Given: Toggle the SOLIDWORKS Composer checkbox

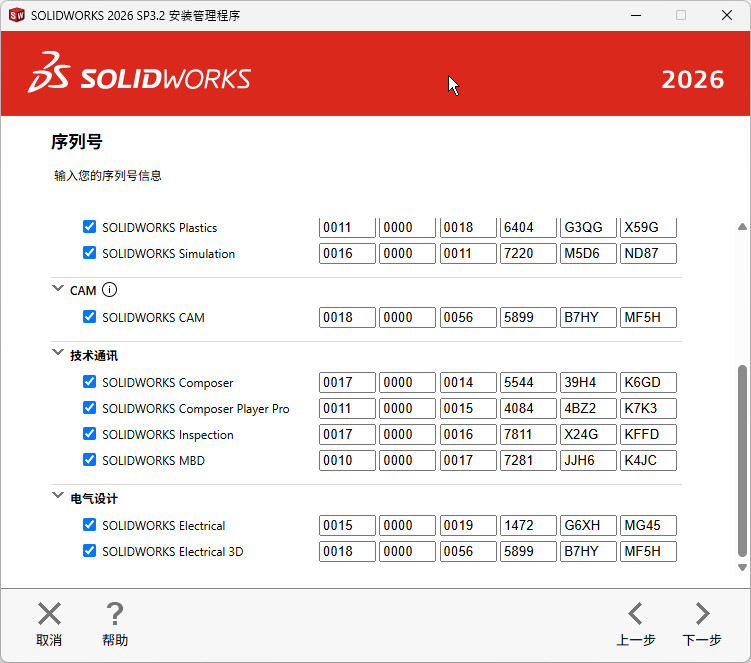Looking at the screenshot, I should (x=90, y=382).
